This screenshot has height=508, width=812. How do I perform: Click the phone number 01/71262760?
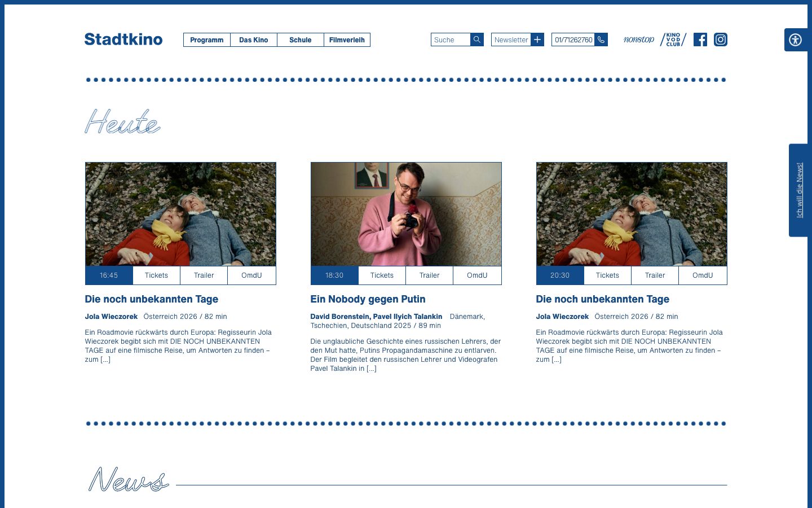573,40
